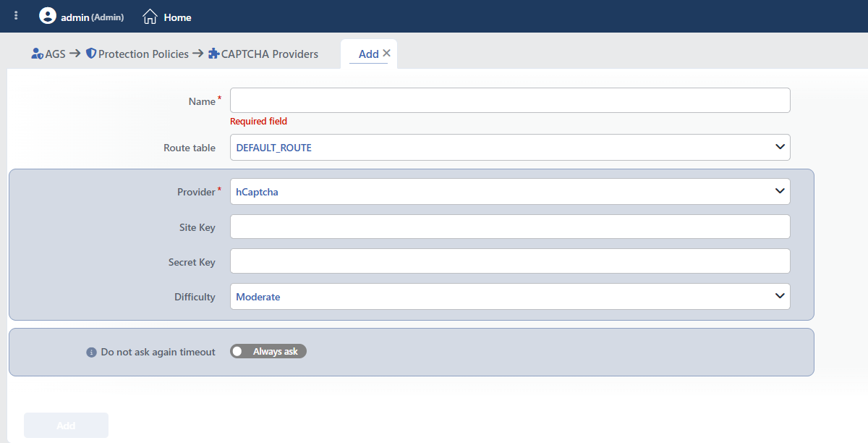Switch to the Add tab
The width and height of the screenshot is (868, 443).
click(368, 54)
